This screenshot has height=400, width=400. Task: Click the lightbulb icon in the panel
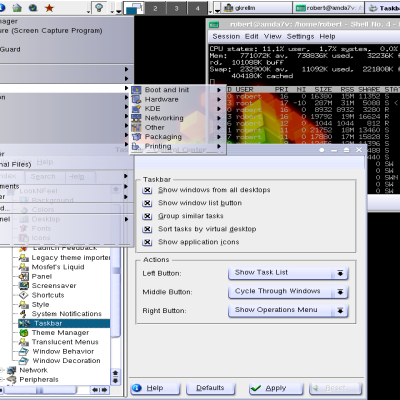click(99, 7)
